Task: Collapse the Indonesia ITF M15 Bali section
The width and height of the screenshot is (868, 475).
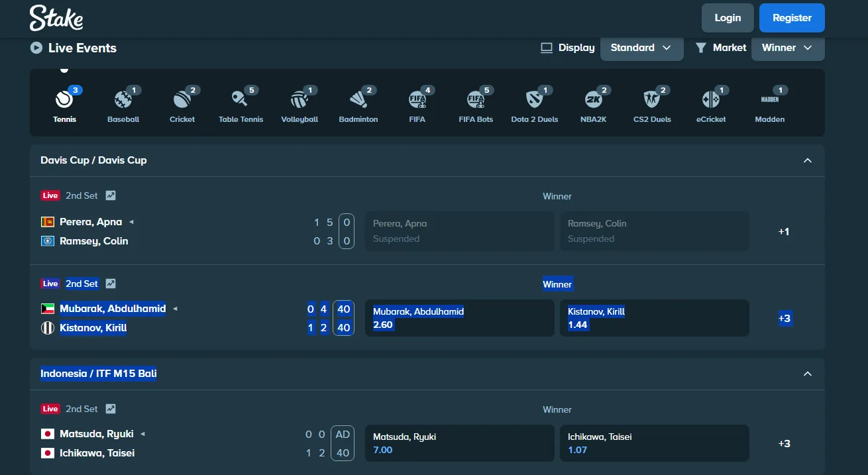Action: 807,374
